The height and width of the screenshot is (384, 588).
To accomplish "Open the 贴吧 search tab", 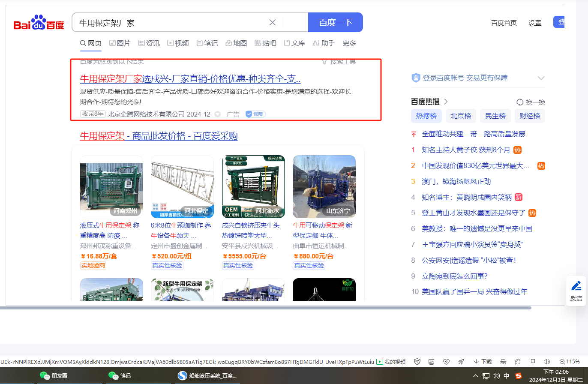I will pos(265,43).
